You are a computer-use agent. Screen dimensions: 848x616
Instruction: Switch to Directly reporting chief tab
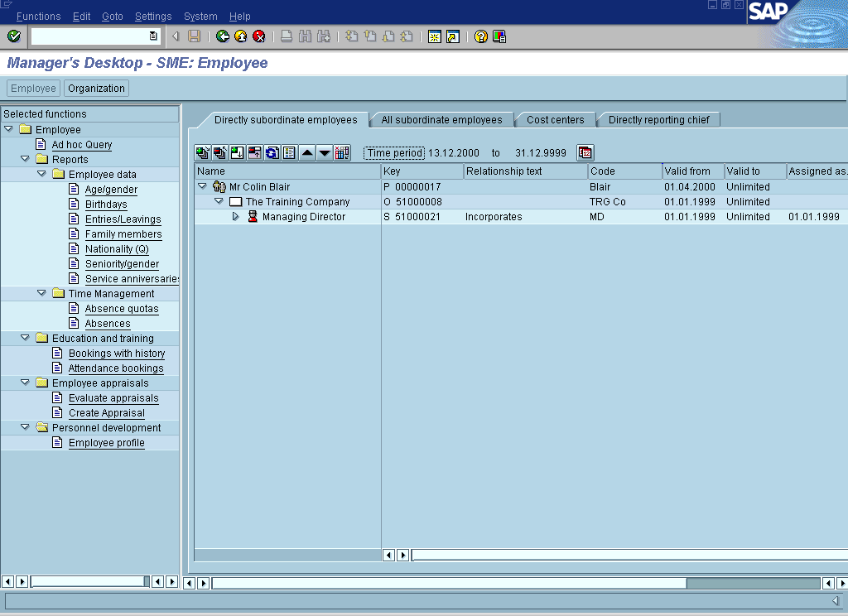click(658, 119)
